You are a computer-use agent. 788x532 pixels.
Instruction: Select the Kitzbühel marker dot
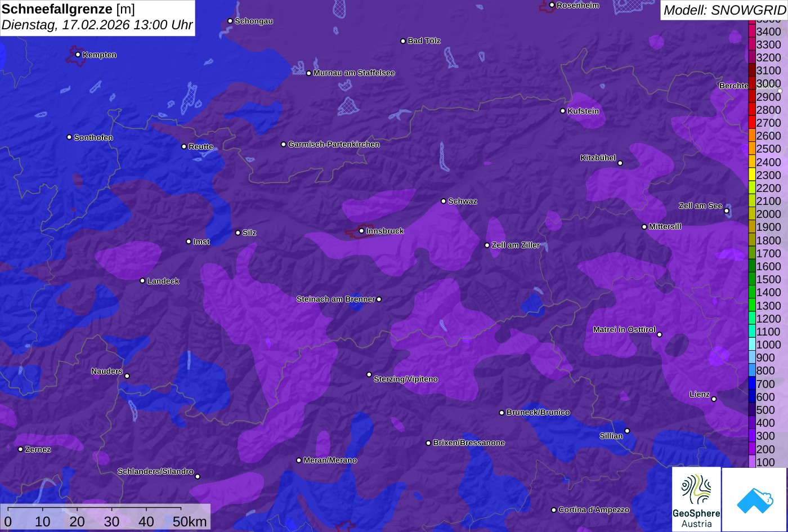(620, 163)
